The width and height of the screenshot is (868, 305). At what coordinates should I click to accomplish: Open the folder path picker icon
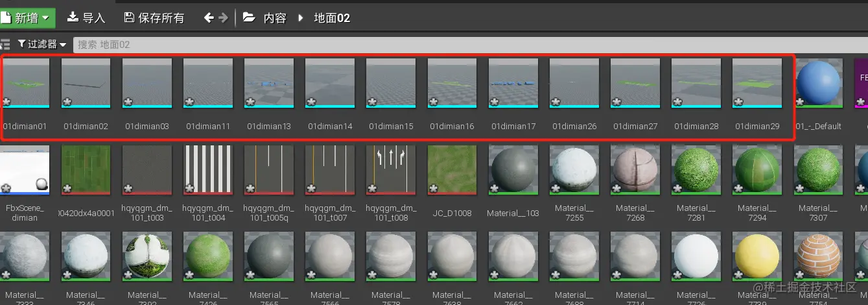pos(249,18)
